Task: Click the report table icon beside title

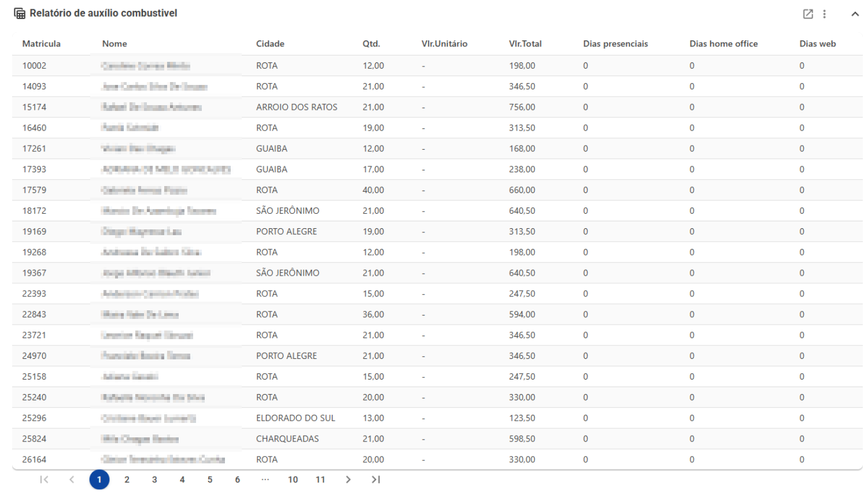Action: (20, 13)
